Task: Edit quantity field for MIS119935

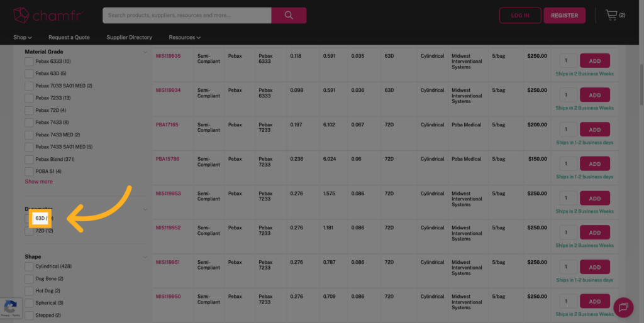Action: pyautogui.click(x=569, y=61)
